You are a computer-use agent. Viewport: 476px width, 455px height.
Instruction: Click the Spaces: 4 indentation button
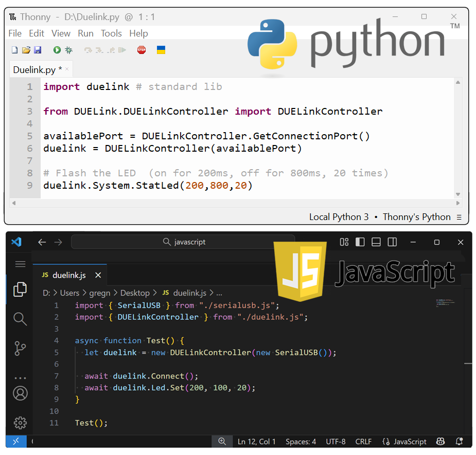coord(301,441)
